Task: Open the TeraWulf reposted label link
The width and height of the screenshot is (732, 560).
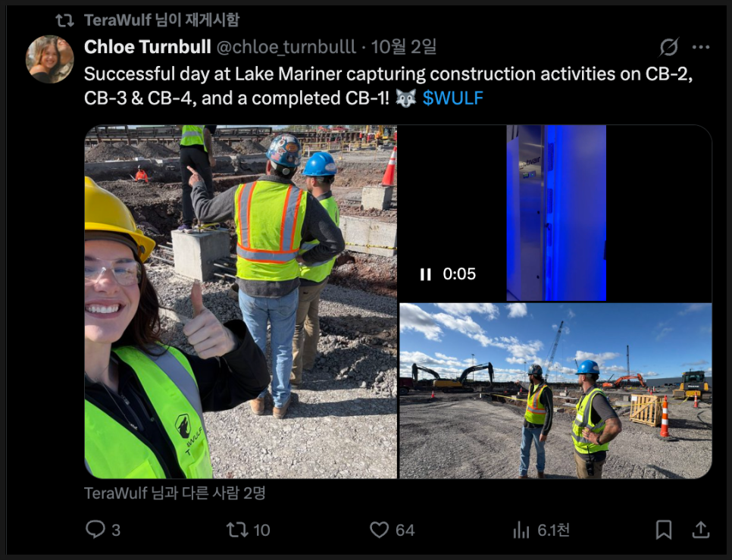Action: 161,20
